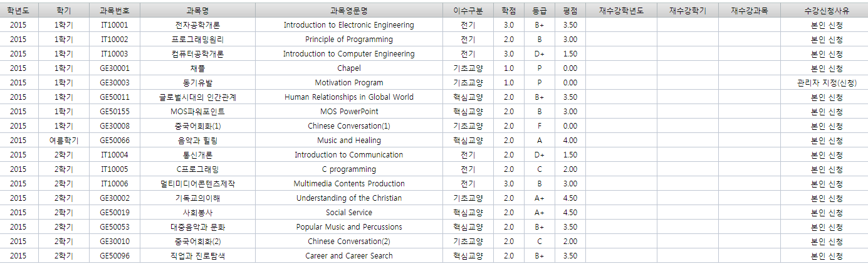The image size is (868, 266).
Task: Click the Principle of Programming cell
Action: pos(348,40)
